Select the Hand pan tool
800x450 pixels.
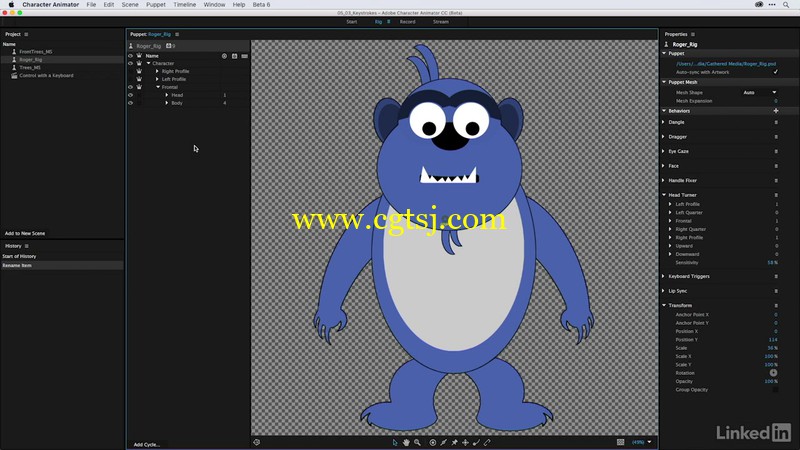coord(406,442)
